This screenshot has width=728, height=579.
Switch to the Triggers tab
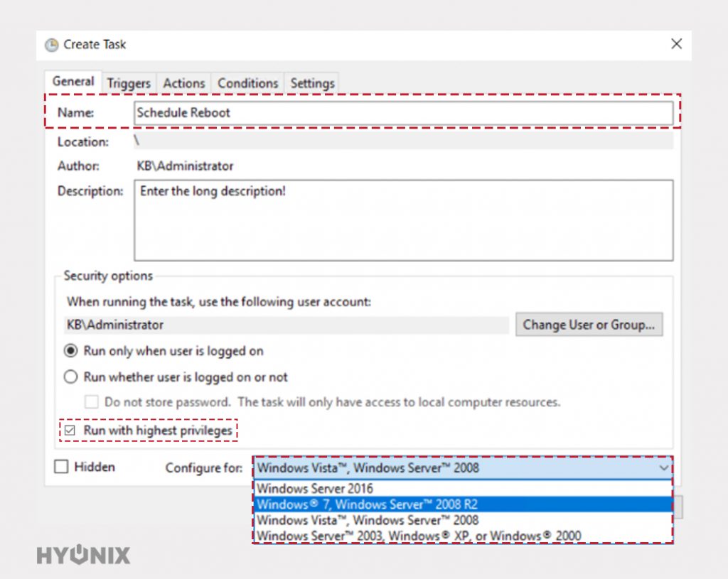(x=128, y=82)
